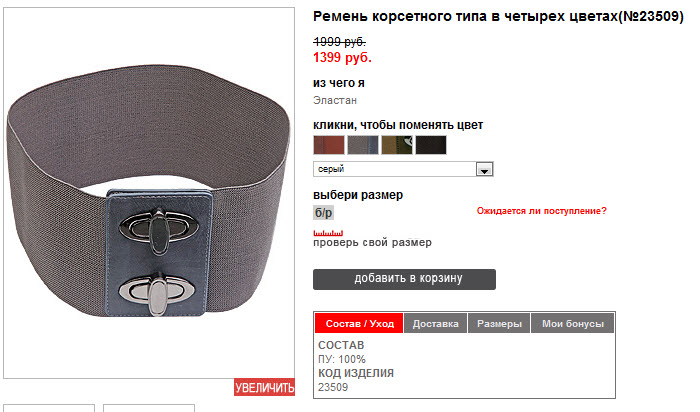Switch to the Состав / Уход tab
The width and height of the screenshot is (700, 412).
point(359,323)
